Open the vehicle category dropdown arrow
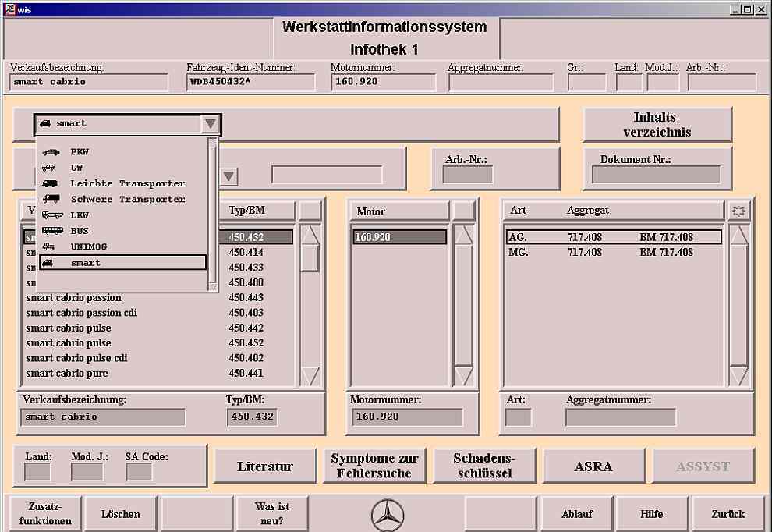 (211, 124)
